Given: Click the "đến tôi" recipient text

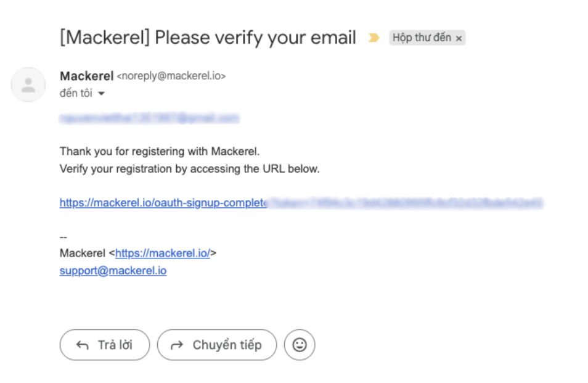Looking at the screenshot, I should (75, 94).
